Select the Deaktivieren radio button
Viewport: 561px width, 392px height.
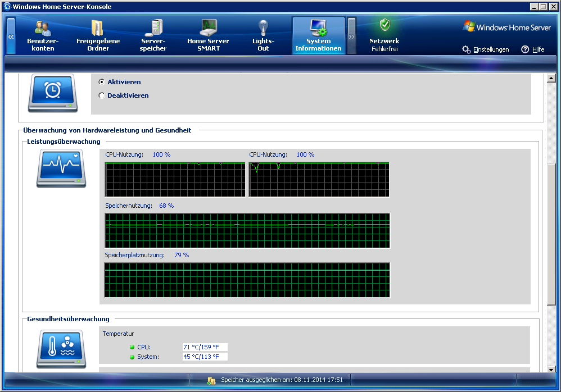(102, 95)
